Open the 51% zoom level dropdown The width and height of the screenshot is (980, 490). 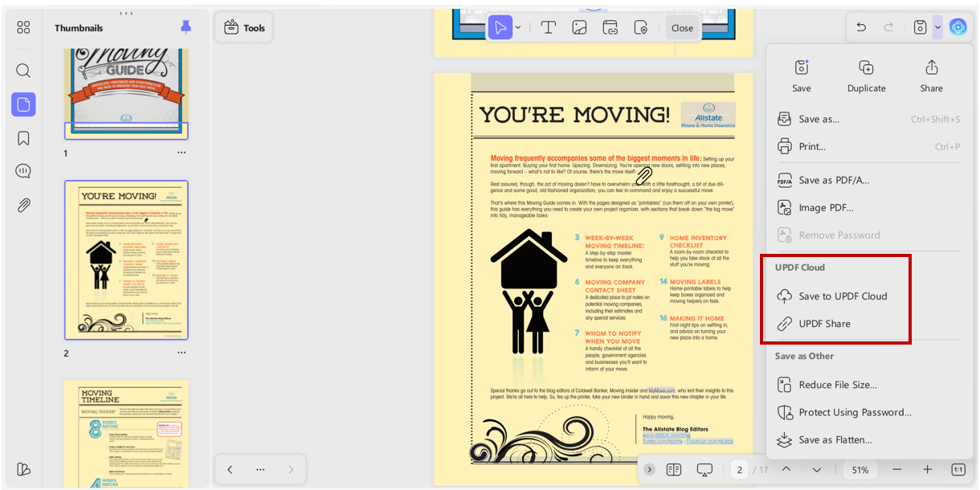click(x=860, y=469)
